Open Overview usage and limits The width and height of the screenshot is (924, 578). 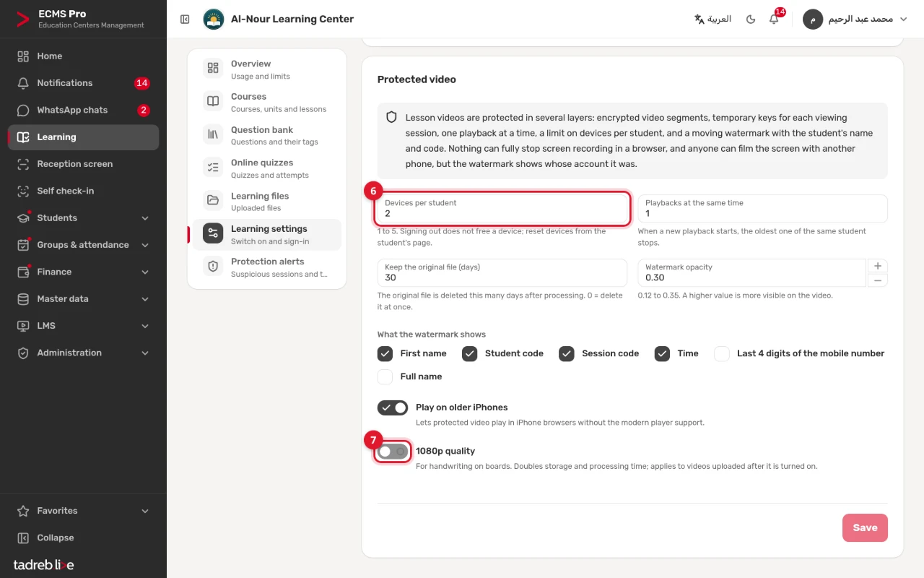[267, 69]
